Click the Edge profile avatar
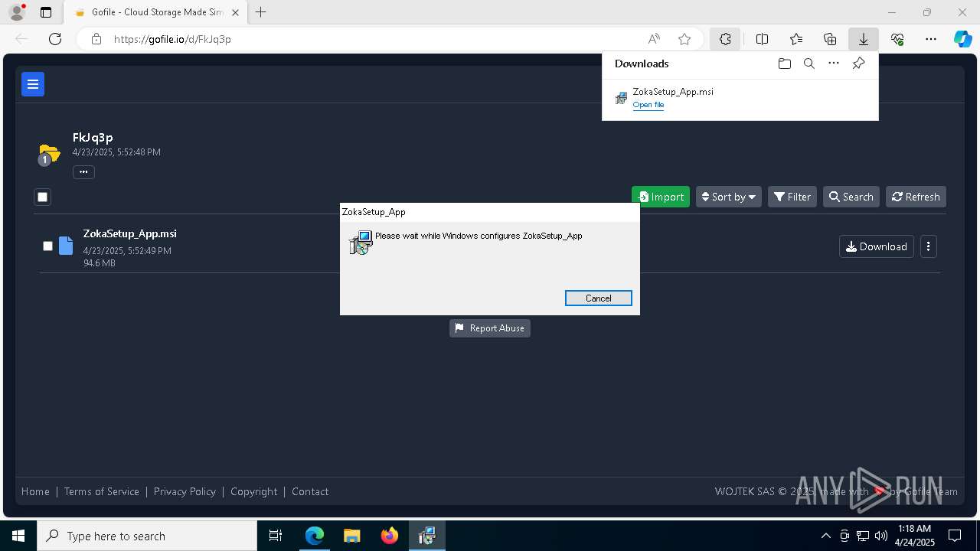 [17, 12]
